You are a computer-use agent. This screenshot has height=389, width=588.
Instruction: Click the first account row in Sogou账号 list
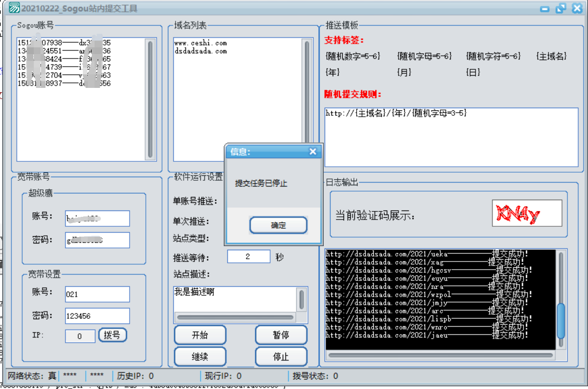[x=64, y=43]
